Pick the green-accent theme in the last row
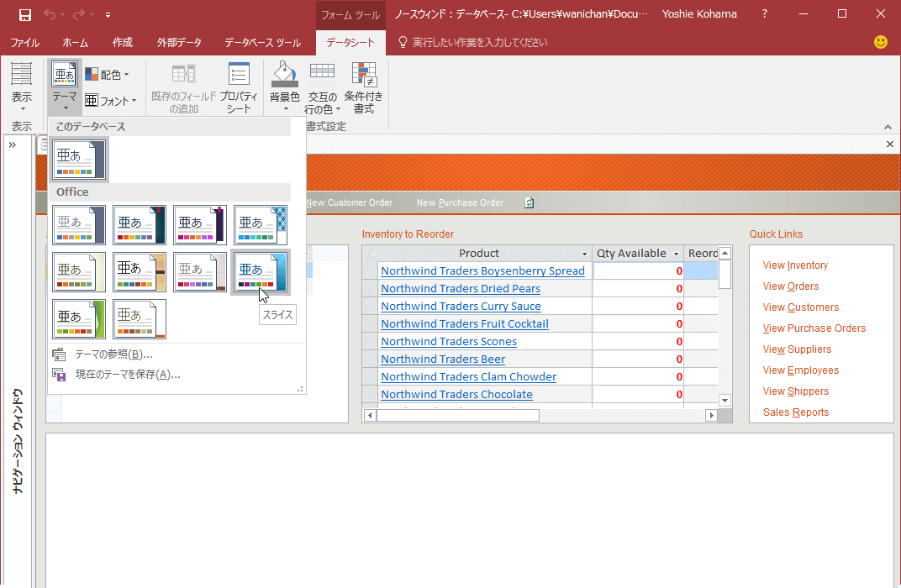This screenshot has width=901, height=588. click(79, 318)
